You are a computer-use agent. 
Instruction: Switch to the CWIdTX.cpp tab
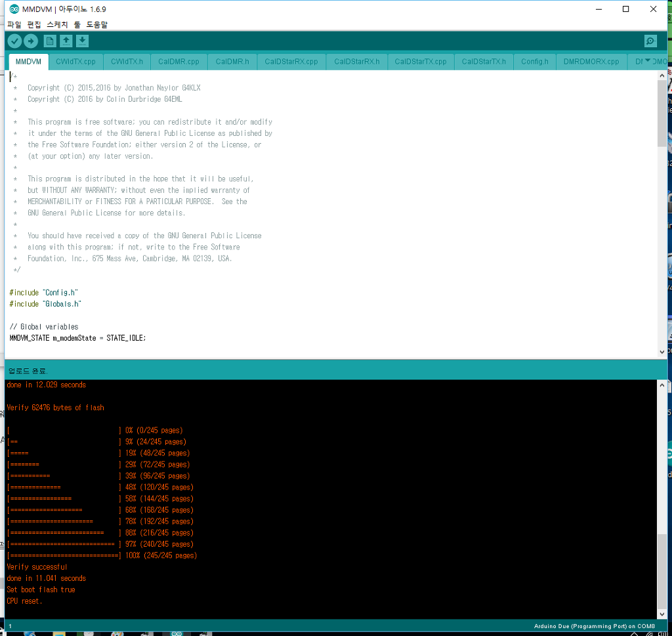(75, 62)
